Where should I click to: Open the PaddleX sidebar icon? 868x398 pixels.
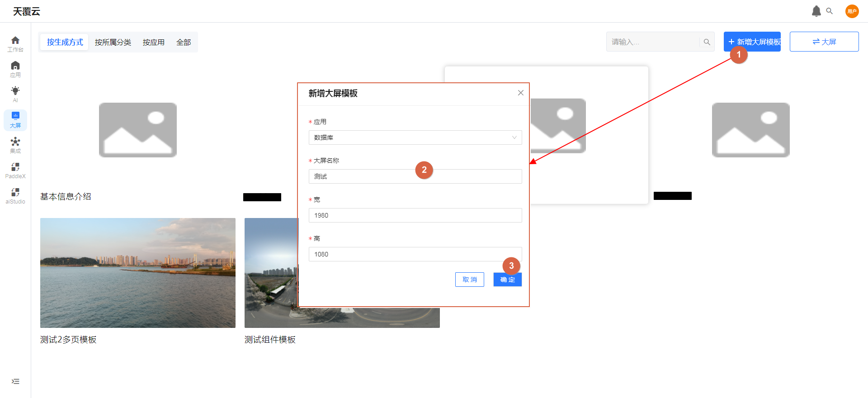(15, 171)
